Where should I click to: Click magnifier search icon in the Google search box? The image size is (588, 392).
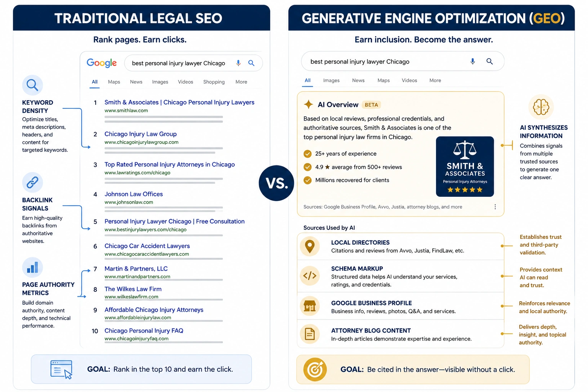click(x=251, y=63)
